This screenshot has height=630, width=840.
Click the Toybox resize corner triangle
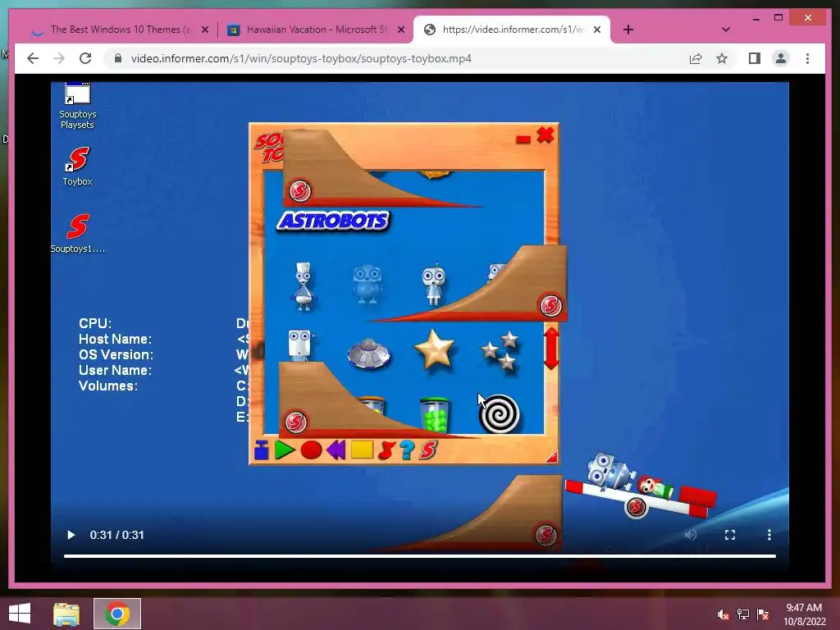(x=551, y=456)
